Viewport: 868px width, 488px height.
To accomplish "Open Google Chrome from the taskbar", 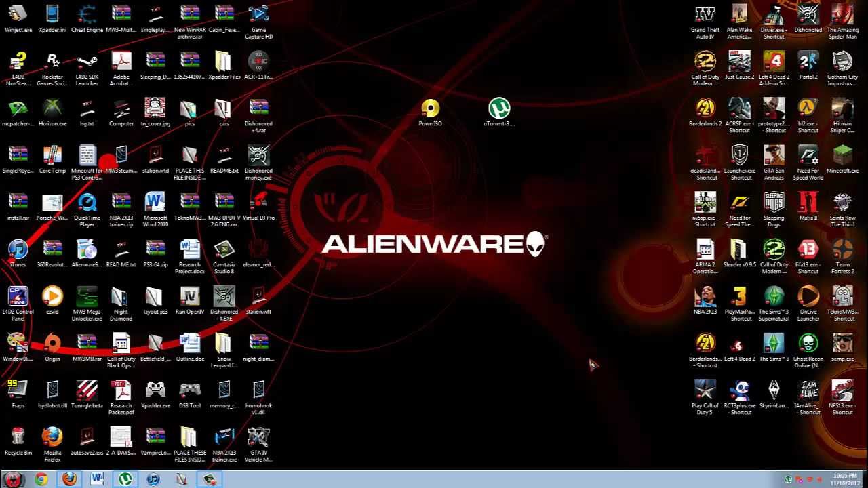I will pos(41,479).
